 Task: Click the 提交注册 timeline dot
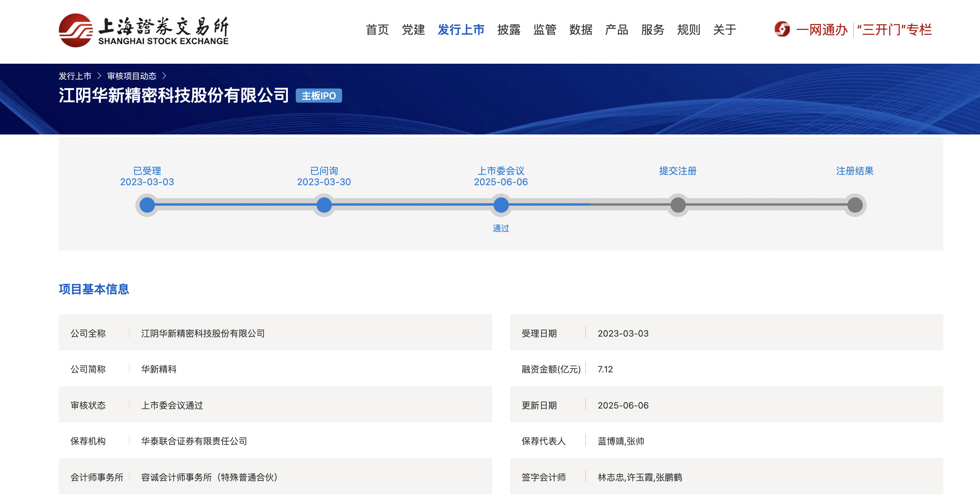click(678, 205)
